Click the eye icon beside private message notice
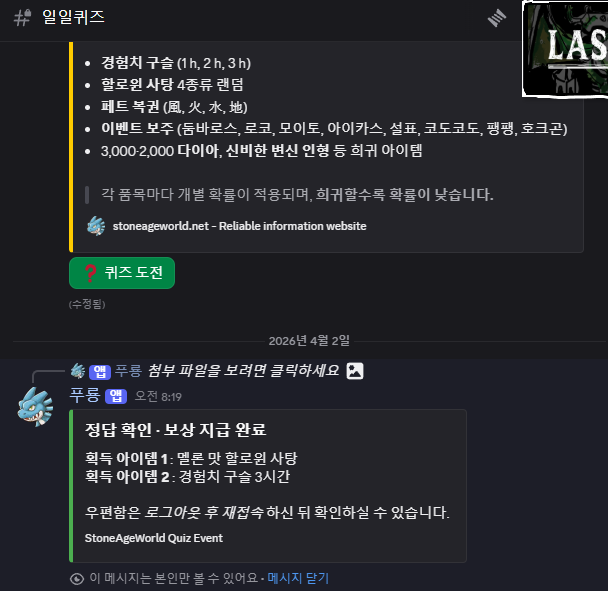Image resolution: width=608 pixels, height=591 pixels. pos(77,578)
